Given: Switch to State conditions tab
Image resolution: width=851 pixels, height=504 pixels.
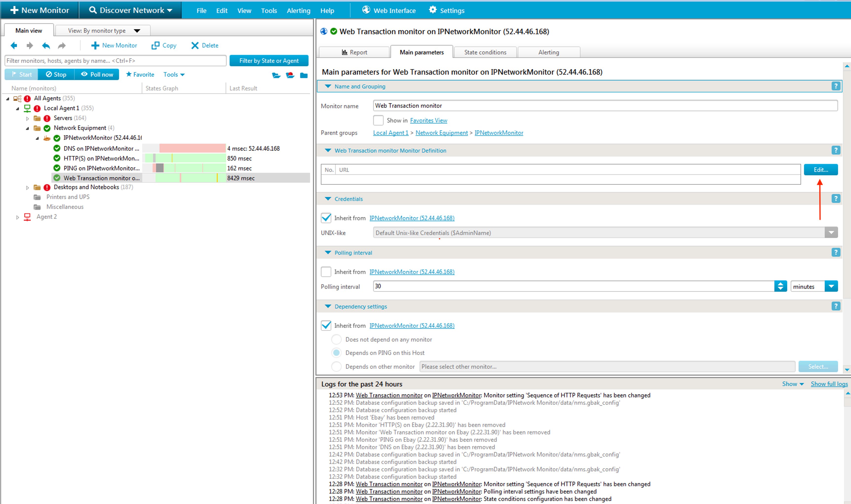Looking at the screenshot, I should click(485, 52).
